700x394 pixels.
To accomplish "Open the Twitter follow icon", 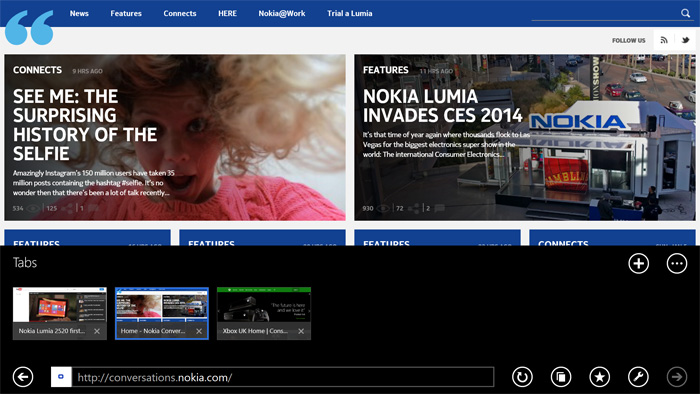I will point(685,40).
